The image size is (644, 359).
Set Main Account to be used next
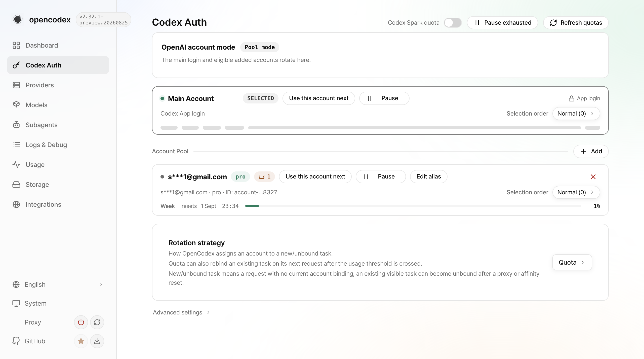pos(319,98)
